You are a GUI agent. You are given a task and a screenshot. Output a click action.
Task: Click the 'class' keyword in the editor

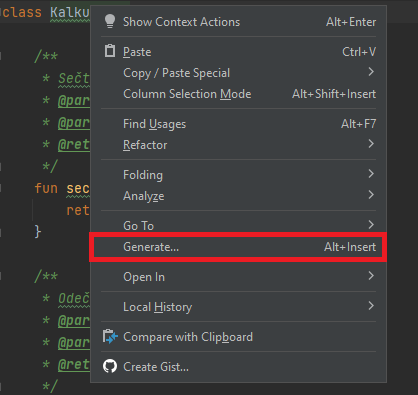(21, 12)
